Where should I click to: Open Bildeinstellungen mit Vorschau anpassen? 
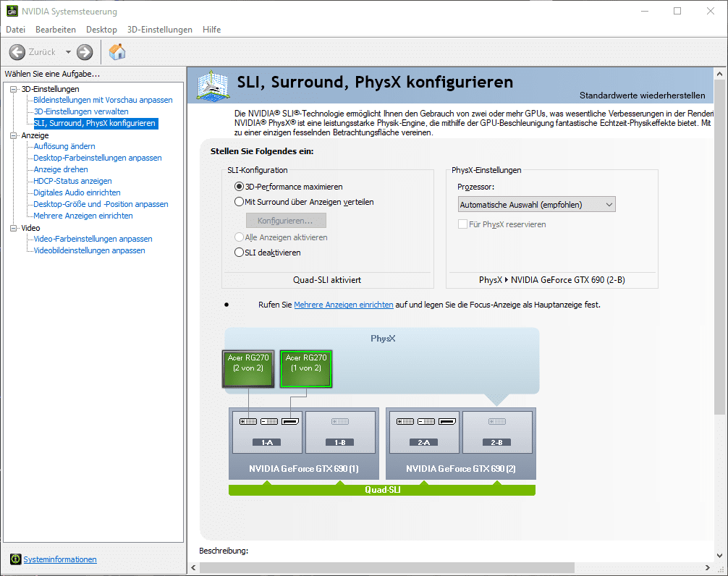[103, 101]
